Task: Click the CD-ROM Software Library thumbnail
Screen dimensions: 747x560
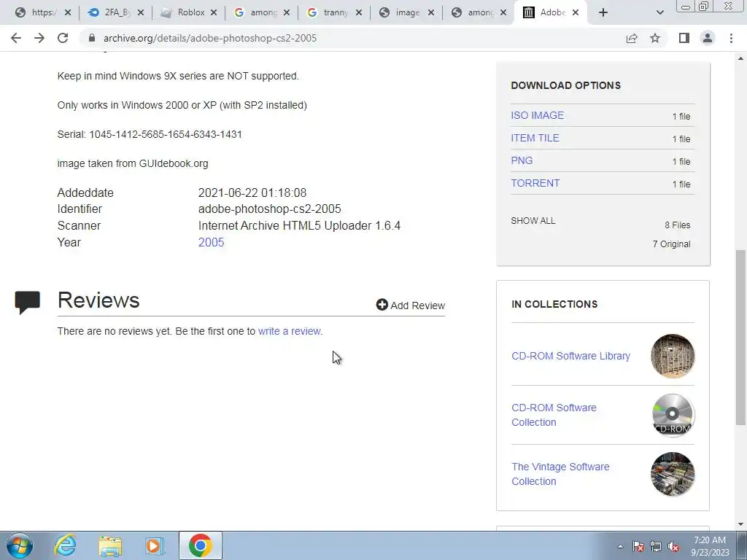Action: pos(672,356)
